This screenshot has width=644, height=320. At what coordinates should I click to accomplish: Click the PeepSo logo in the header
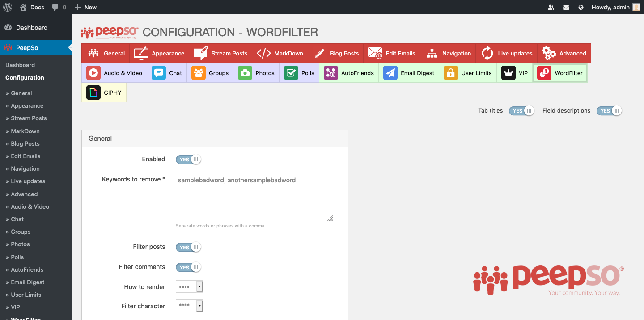pyautogui.click(x=110, y=33)
